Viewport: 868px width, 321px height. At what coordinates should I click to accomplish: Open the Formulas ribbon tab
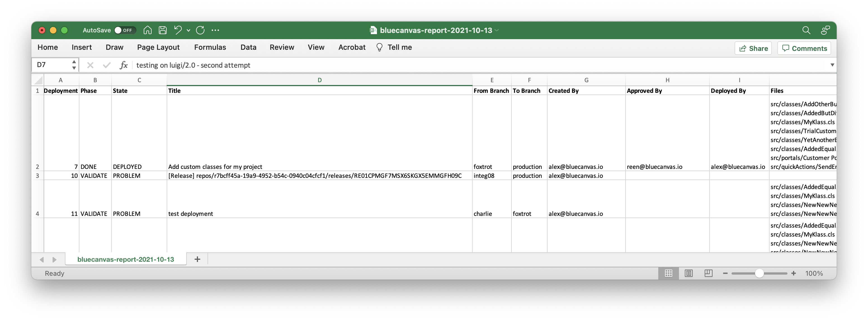[209, 48]
